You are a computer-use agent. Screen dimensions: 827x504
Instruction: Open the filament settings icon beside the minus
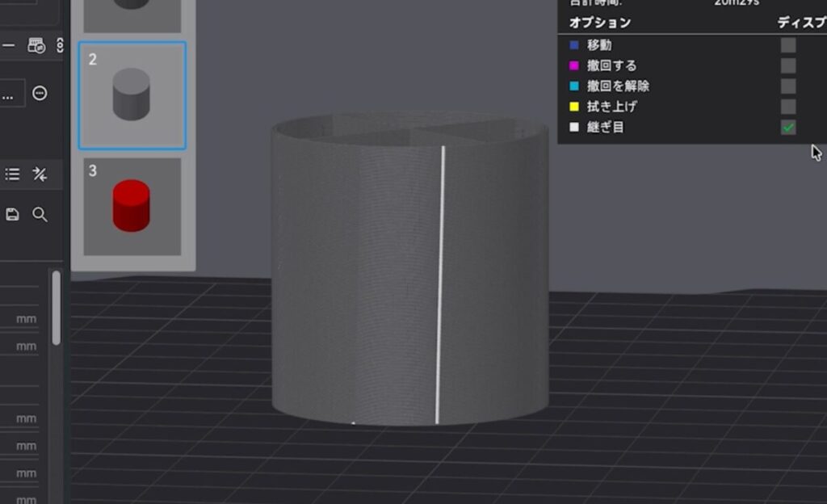point(36,45)
